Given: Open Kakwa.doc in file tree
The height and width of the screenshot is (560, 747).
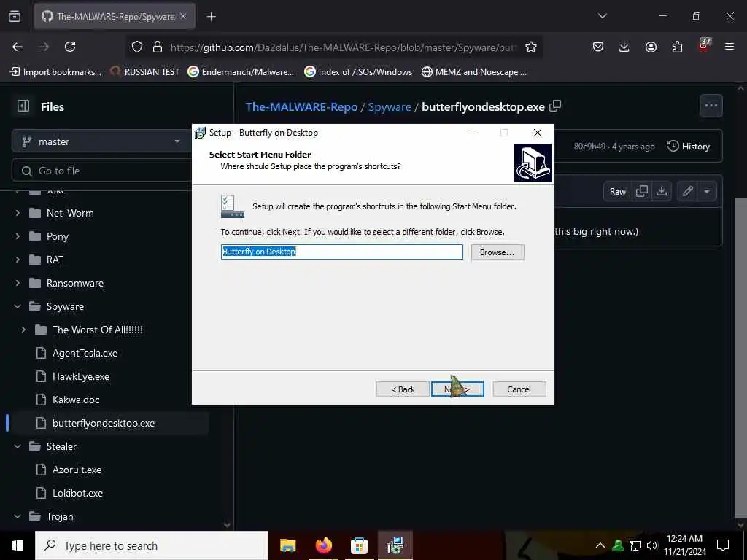Looking at the screenshot, I should [x=76, y=400].
